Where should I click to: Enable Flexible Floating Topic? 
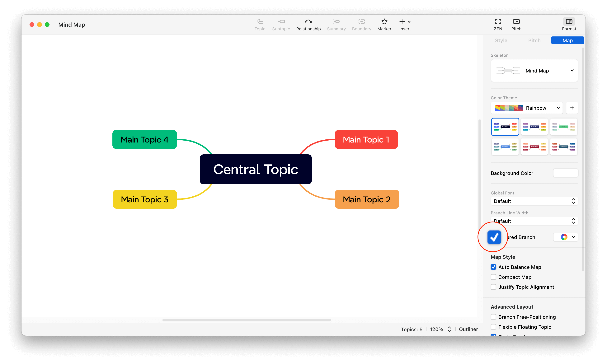point(493,327)
